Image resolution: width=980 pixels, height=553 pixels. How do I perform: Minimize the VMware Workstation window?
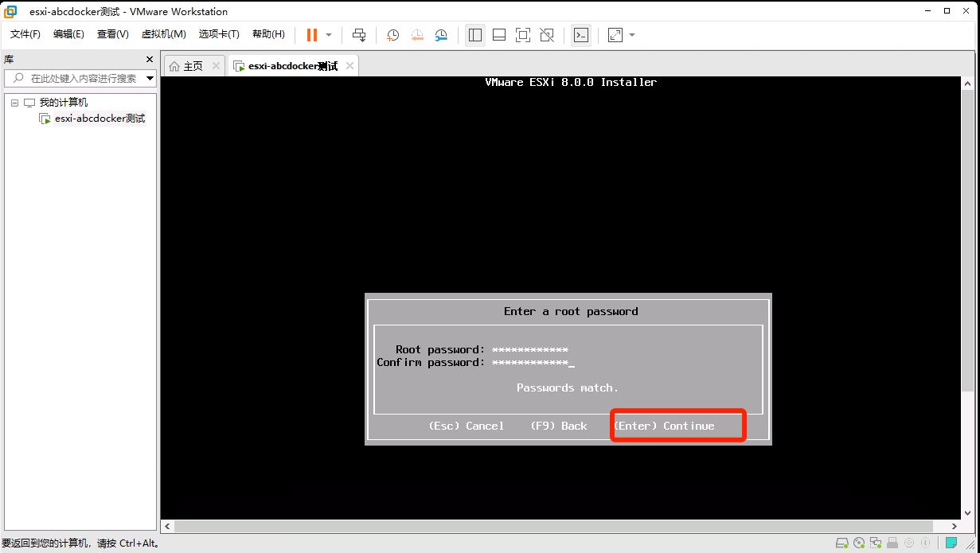(928, 11)
